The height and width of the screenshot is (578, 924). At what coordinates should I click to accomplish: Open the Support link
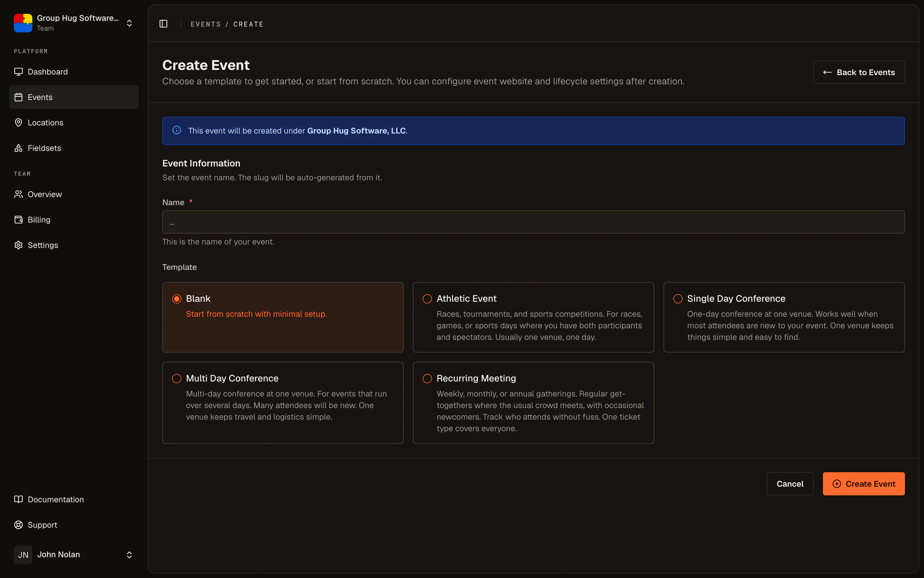point(74,525)
